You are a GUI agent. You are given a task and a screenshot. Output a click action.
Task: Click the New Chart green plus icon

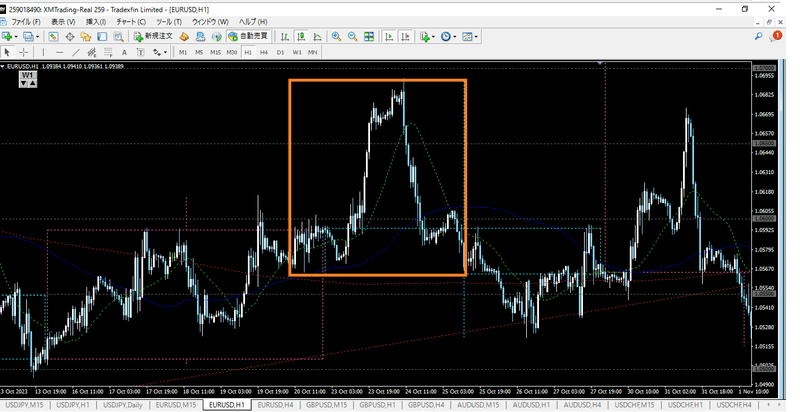(7, 36)
